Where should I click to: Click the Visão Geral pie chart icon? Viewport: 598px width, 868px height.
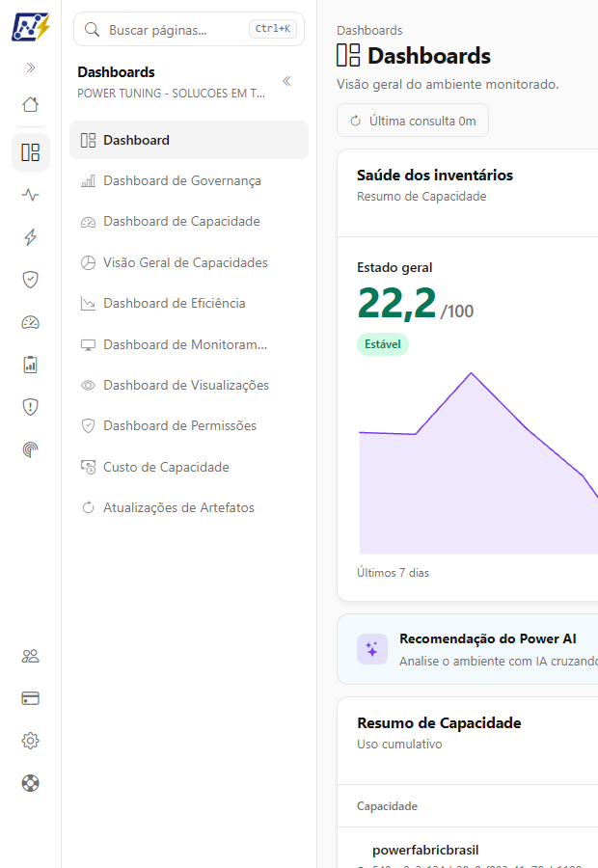(x=88, y=262)
